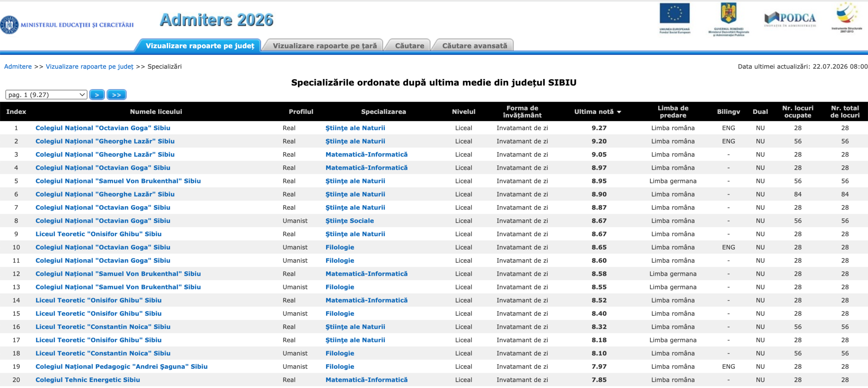Open Liceul Teoretic Onisifor Ghibu in row 9

[98, 234]
